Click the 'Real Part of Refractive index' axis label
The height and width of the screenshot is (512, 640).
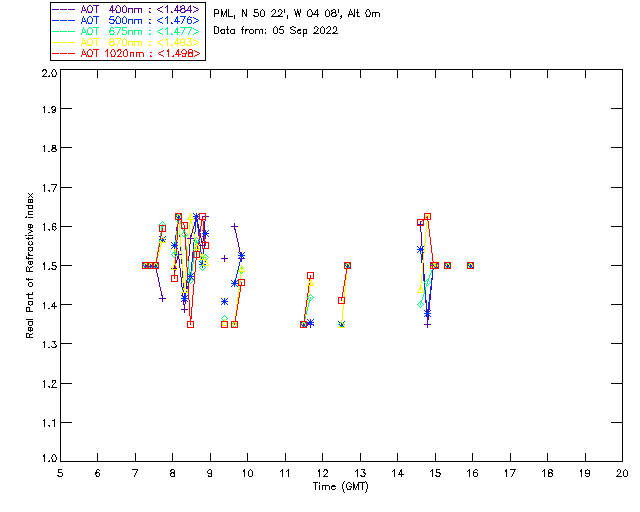[30, 265]
